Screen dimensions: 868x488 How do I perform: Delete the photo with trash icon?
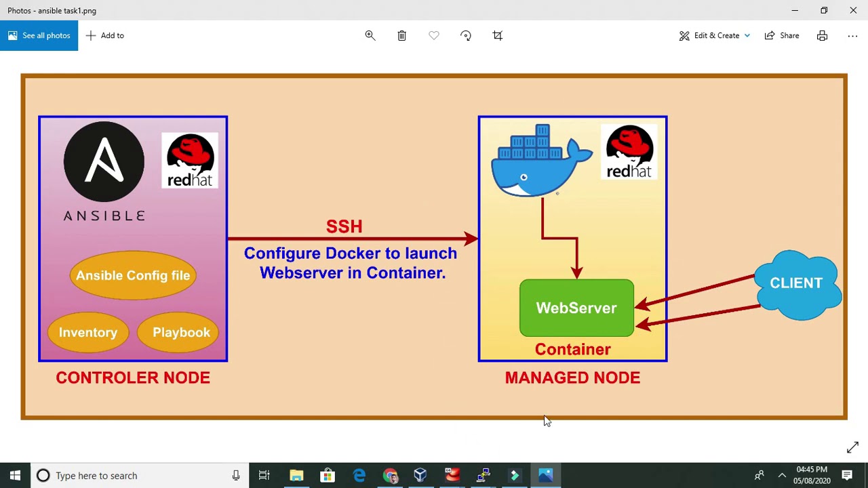(401, 35)
